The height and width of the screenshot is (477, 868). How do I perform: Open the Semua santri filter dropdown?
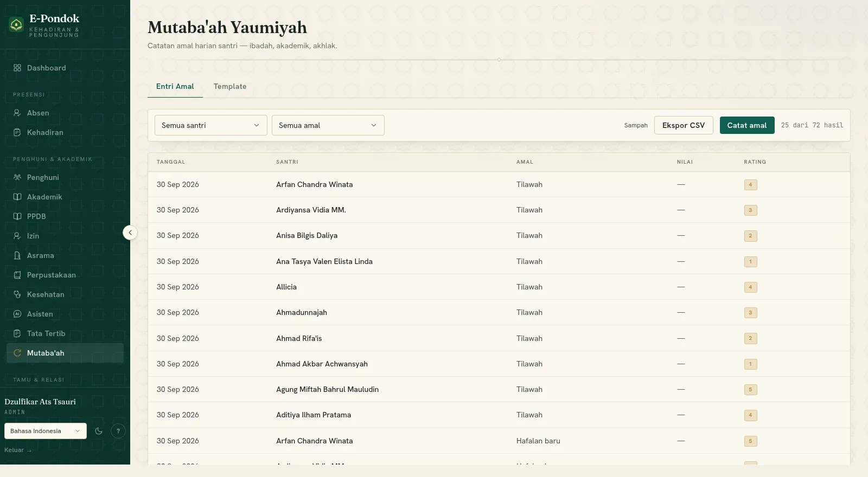(x=211, y=125)
